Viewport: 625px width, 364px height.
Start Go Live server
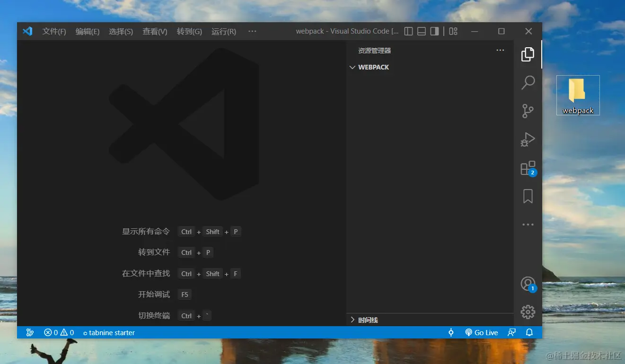[482, 332]
